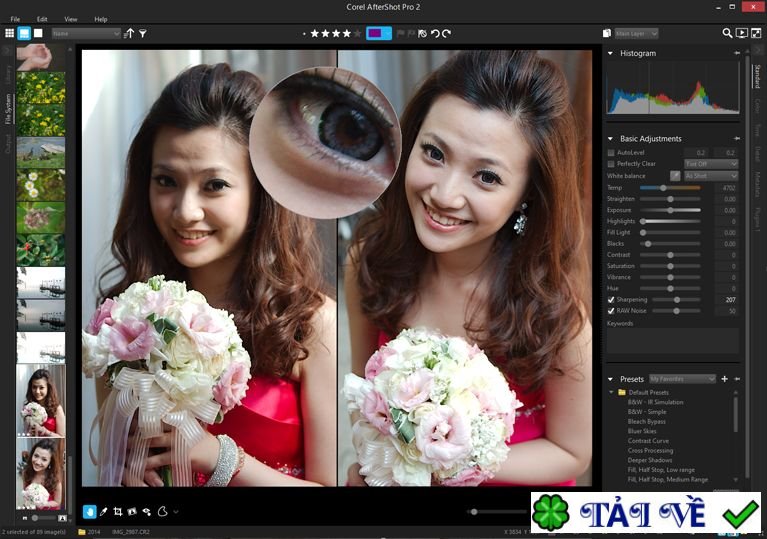Viewport: 767px width, 539px height.
Task: Activate the Crop tool
Action: pyautogui.click(x=117, y=511)
